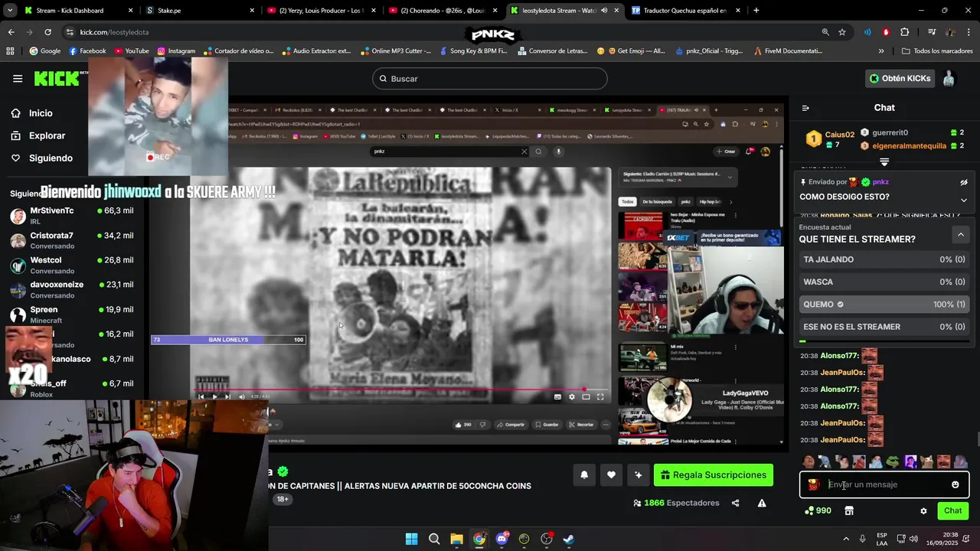Click elgeneralmantequilla in gifters leaderboard
This screenshot has width=980, height=551.
click(909, 145)
